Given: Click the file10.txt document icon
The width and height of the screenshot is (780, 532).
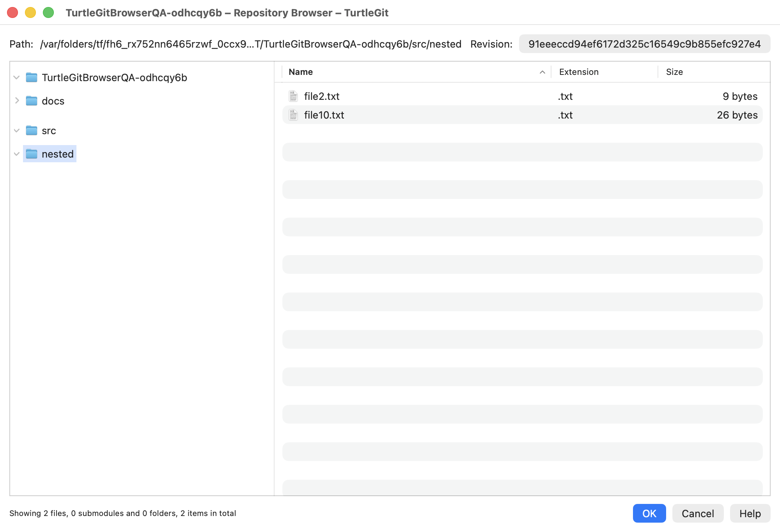Looking at the screenshot, I should click(293, 115).
